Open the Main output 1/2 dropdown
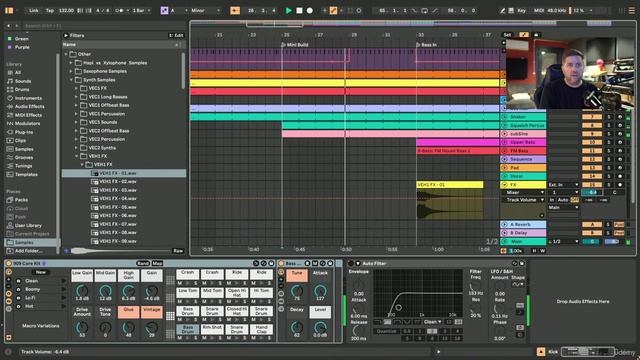Screen dimensions: 640x360 563,242
